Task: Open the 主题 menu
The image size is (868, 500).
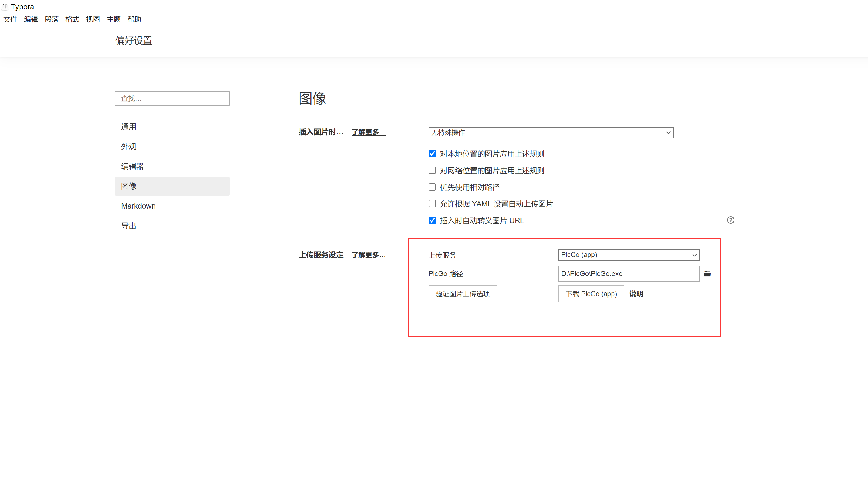Action: click(113, 19)
